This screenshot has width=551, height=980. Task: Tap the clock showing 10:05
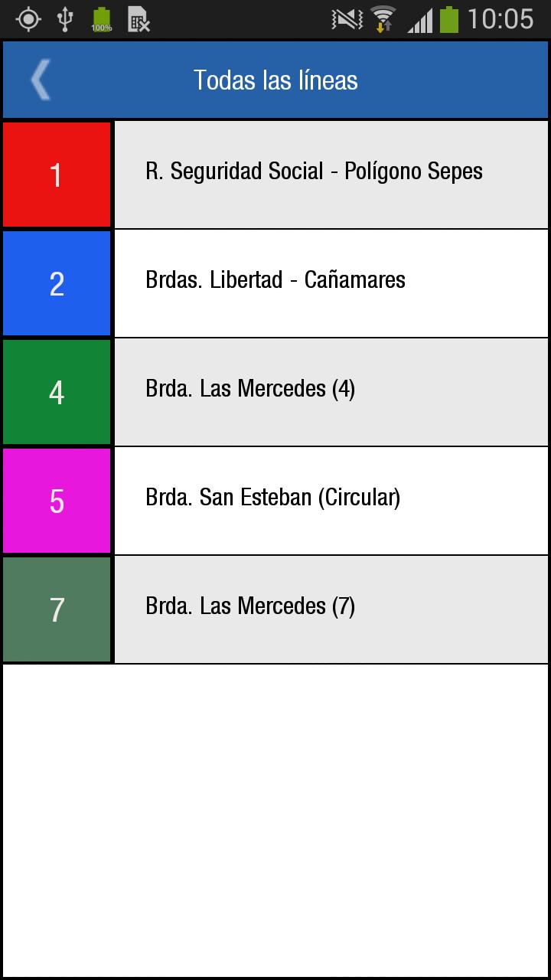pyautogui.click(x=500, y=19)
